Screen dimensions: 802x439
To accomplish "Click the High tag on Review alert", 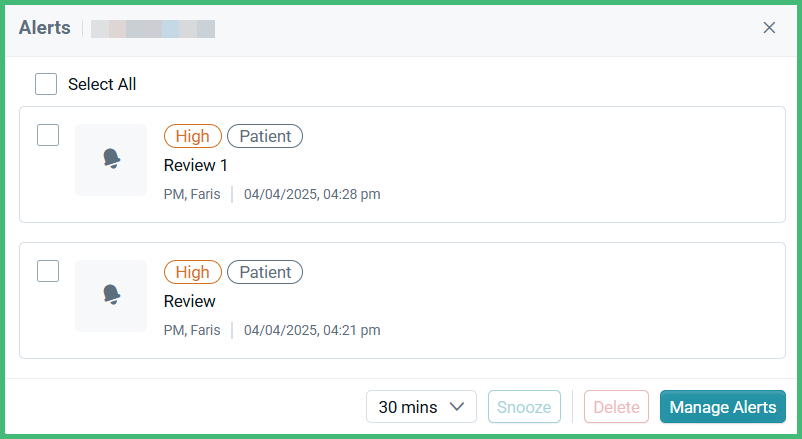I will click(x=193, y=272).
